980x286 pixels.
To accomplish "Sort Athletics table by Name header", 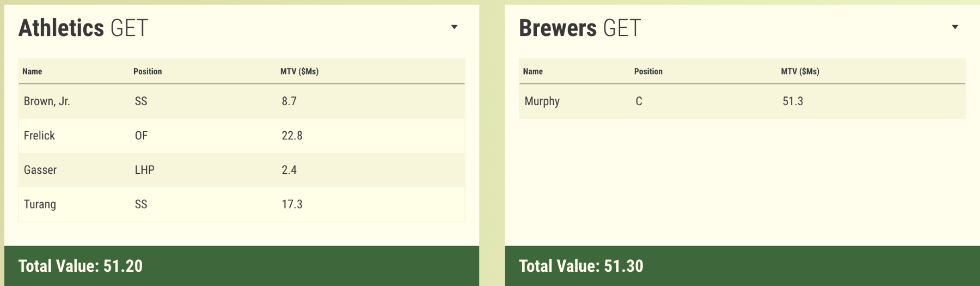I will coord(32,71).
